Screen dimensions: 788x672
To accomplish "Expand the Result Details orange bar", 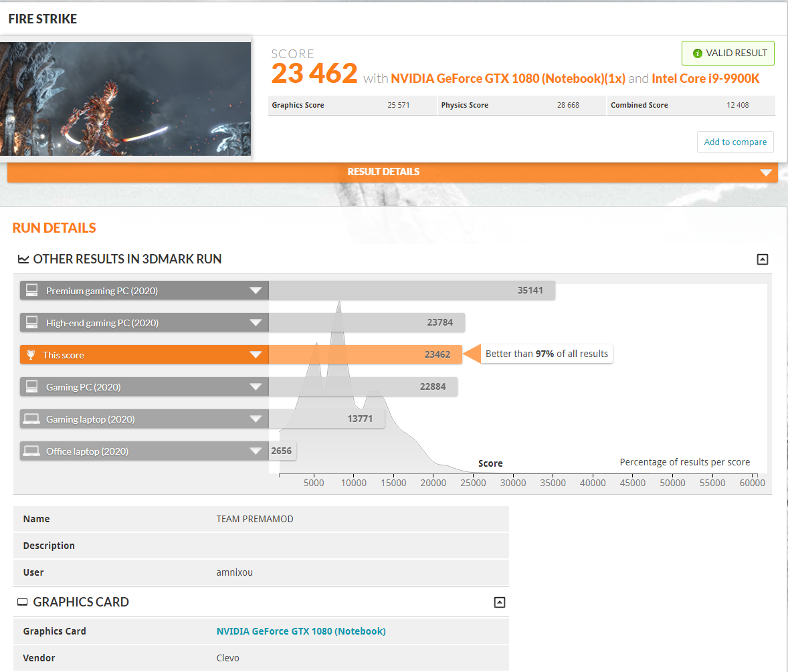I will click(x=393, y=172).
